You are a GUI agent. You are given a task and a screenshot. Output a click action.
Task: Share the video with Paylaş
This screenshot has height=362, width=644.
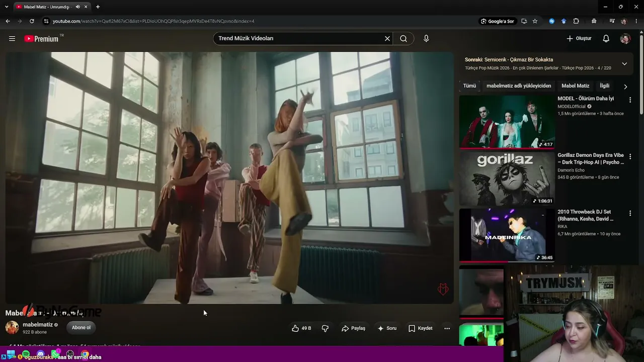point(353,328)
